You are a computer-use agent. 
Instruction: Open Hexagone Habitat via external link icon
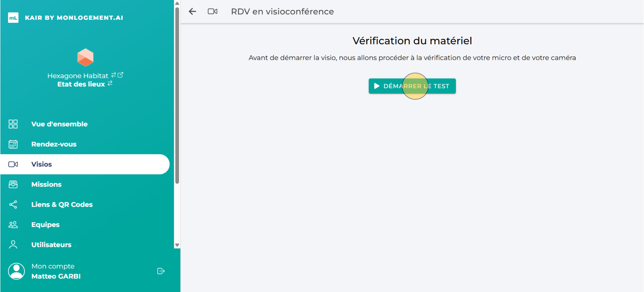(121, 75)
